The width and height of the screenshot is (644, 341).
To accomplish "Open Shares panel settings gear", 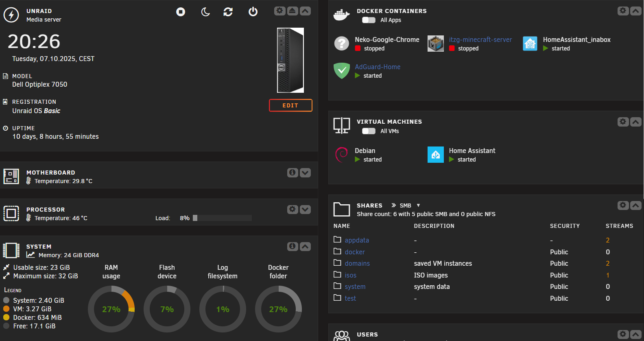I will [x=623, y=205].
